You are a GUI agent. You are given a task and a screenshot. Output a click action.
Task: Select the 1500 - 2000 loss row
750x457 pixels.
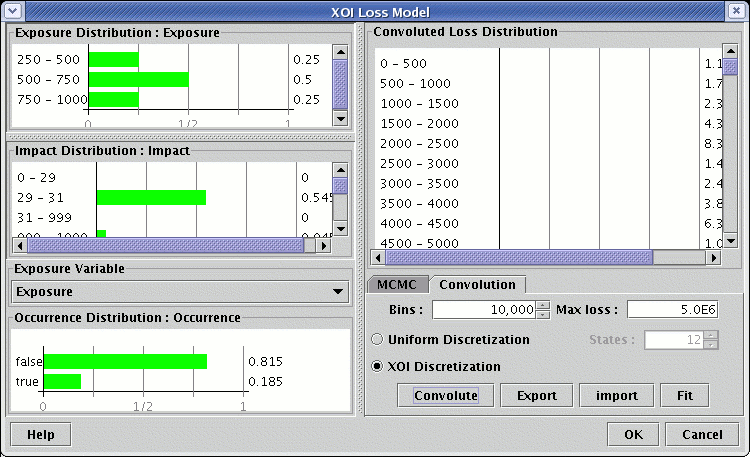[549, 123]
